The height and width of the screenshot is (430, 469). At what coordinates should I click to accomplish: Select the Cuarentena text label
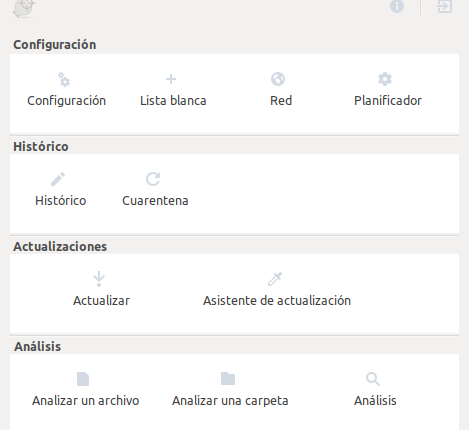coord(155,200)
